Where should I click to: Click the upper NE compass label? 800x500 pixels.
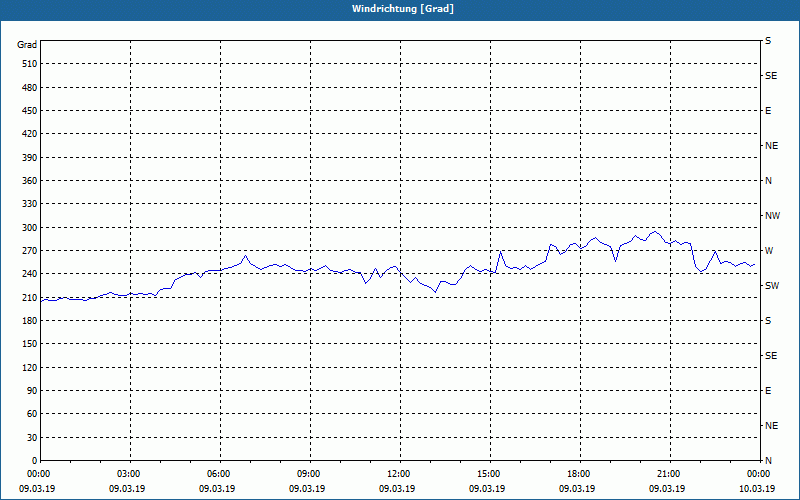tap(771, 146)
